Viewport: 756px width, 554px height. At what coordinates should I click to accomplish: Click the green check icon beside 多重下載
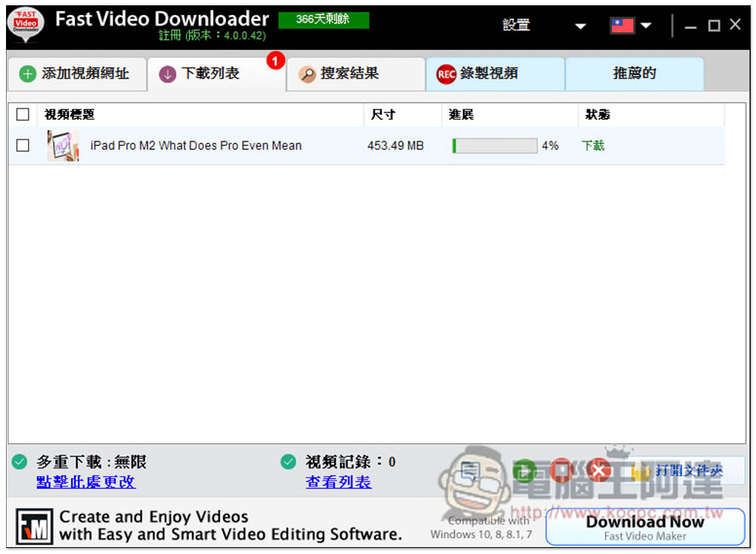coord(20,462)
